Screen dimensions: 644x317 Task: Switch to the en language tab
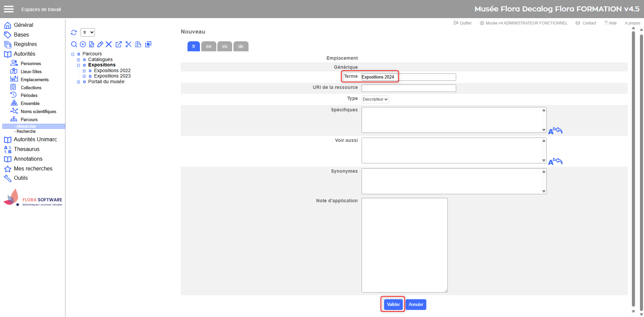pyautogui.click(x=209, y=46)
